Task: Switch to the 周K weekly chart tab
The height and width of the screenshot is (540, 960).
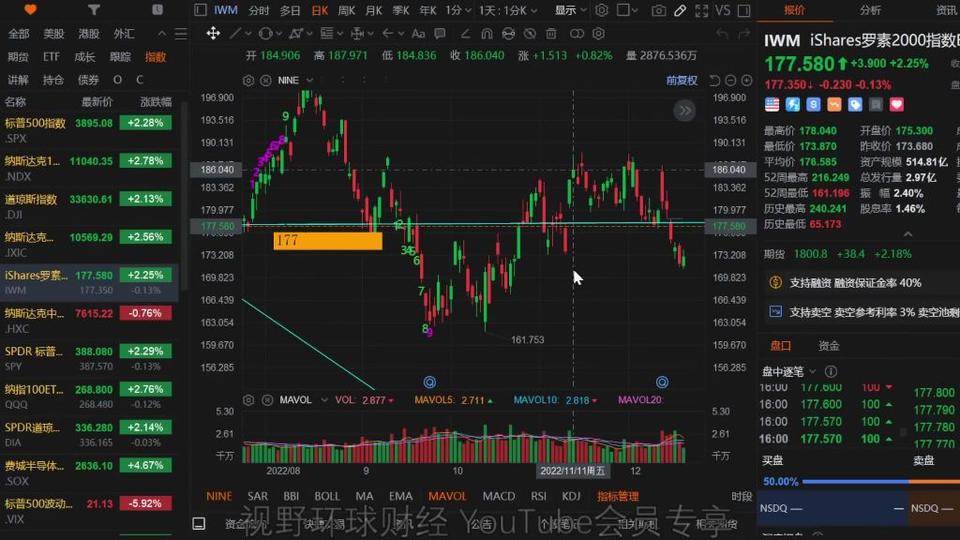Action: point(347,10)
